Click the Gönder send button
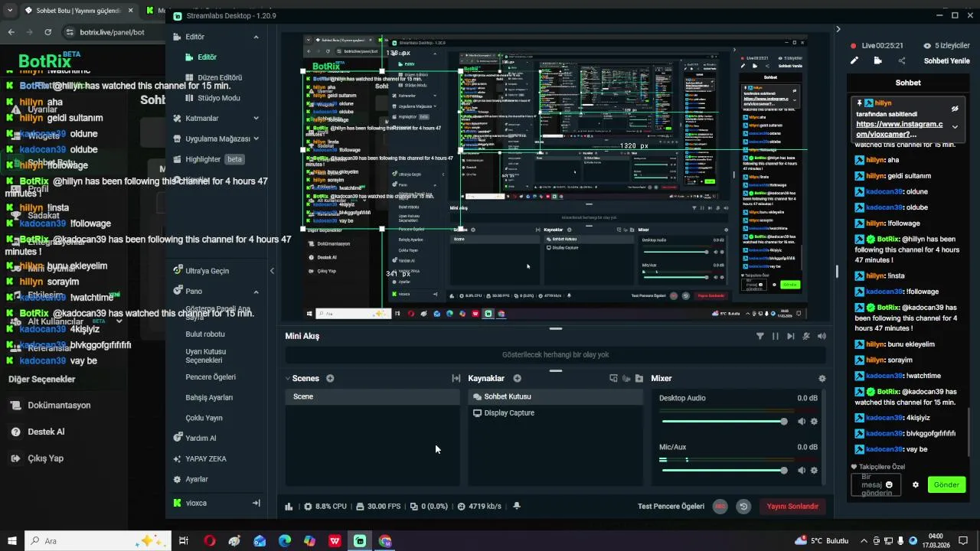 (946, 484)
